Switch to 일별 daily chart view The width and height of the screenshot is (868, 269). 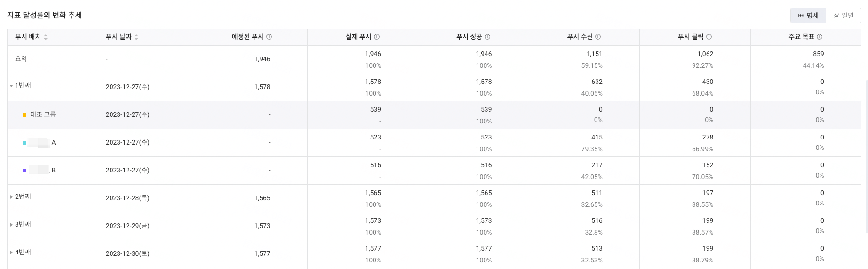click(844, 16)
